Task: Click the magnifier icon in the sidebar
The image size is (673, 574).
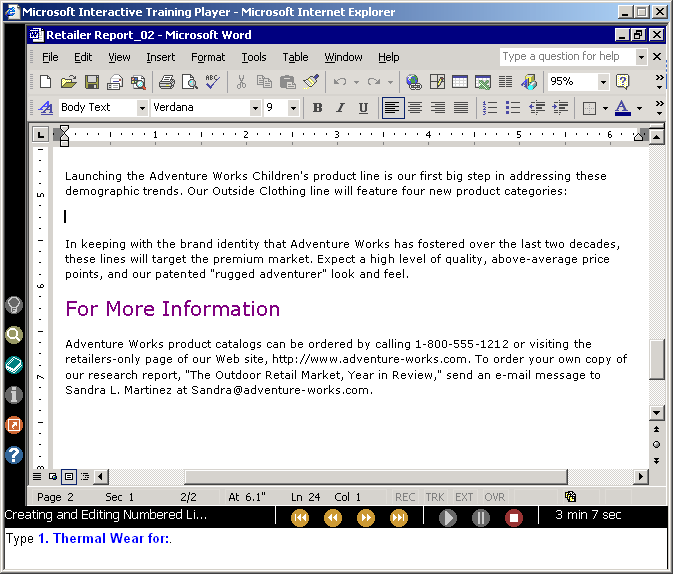Action: click(14, 335)
